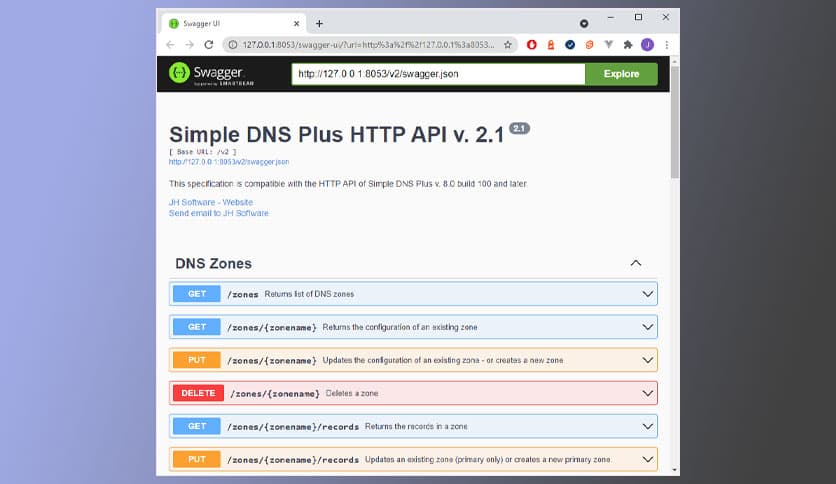
Task: Open the orange Svelte-style extension icon
Action: (x=589, y=45)
